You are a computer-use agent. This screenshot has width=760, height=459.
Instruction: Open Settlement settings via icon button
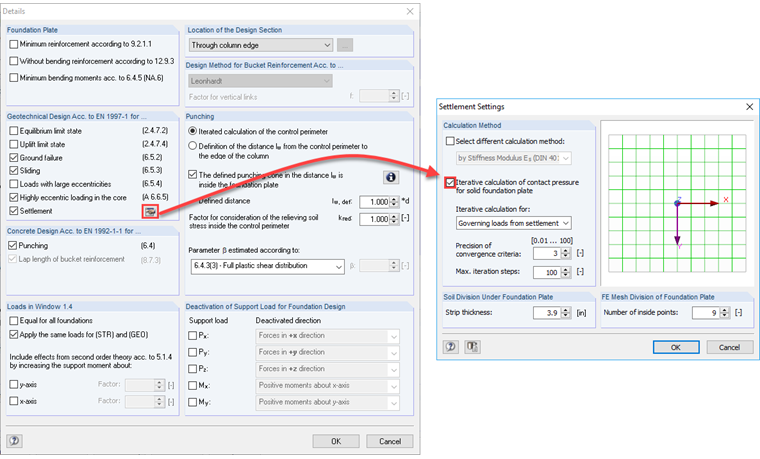[150, 211]
